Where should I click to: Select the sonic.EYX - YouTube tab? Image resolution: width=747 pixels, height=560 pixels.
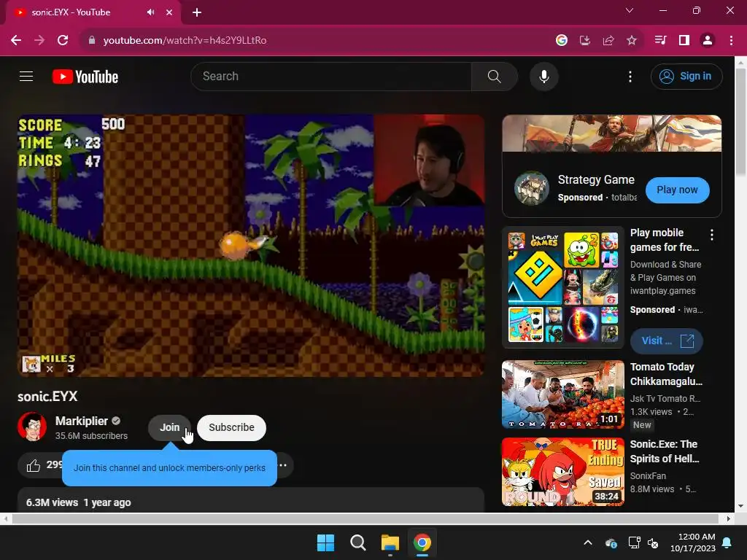click(x=93, y=12)
